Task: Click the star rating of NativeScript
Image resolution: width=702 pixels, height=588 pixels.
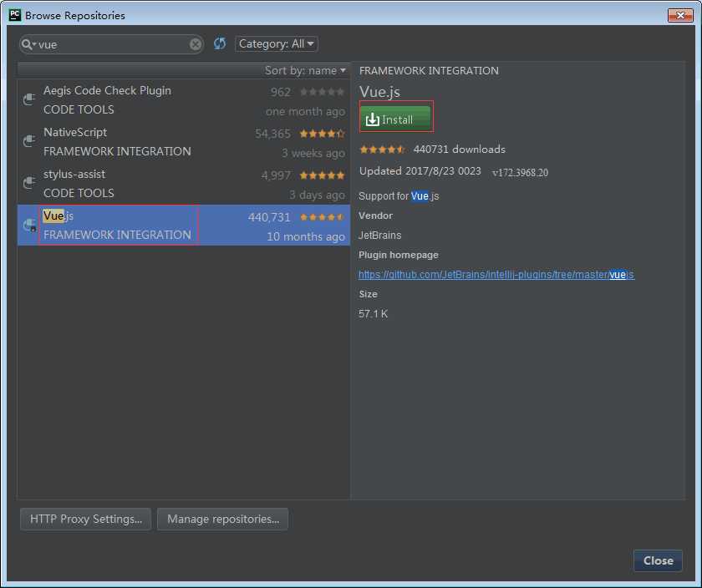Action: (x=322, y=134)
